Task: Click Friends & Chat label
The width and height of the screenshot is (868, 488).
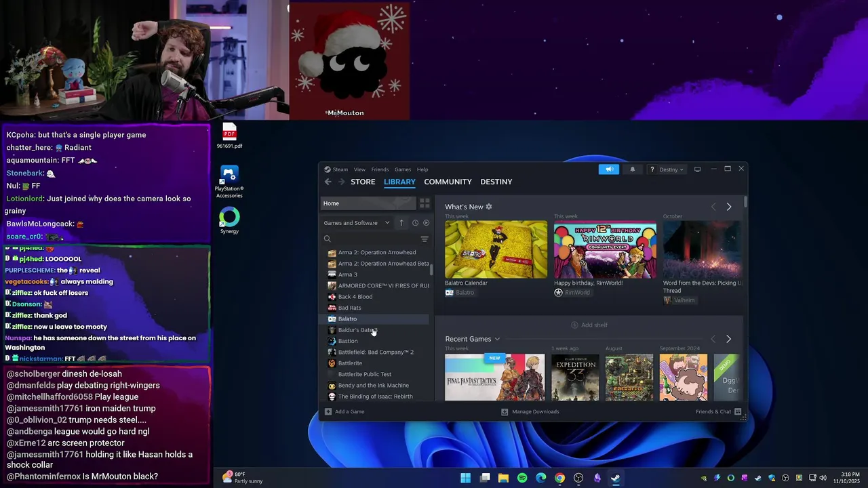Action: [x=713, y=411]
